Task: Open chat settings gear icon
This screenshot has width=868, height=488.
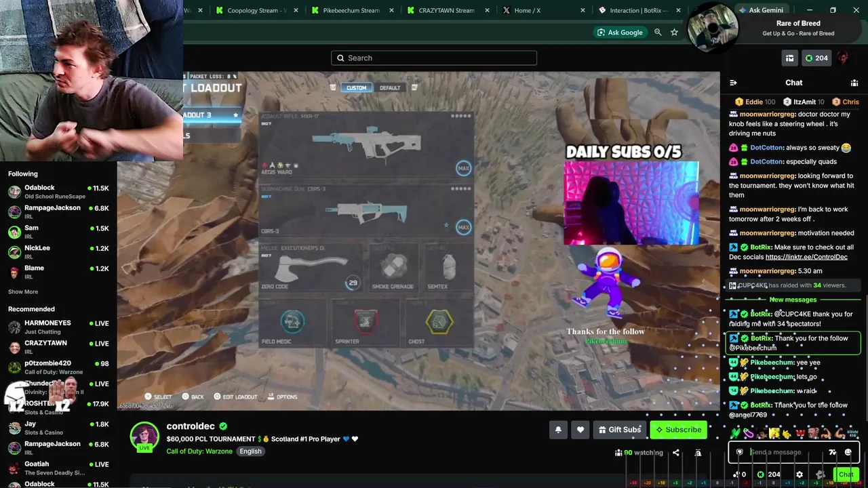Action: coord(800,474)
